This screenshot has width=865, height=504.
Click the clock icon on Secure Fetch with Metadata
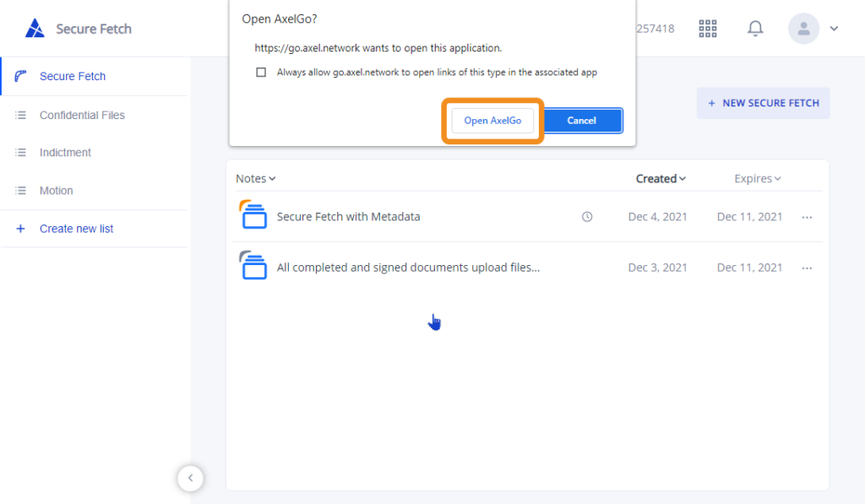587,217
